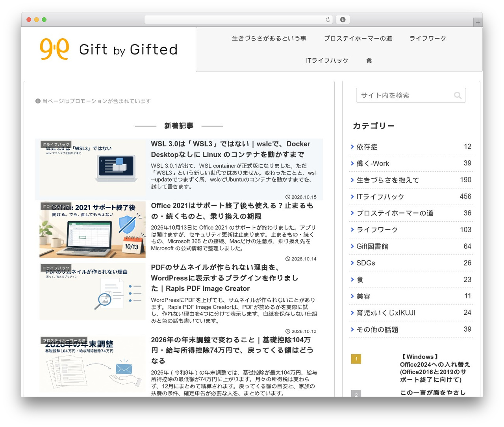Viewport: 504px width, 427px height.
Task: Click the count 190 beside 生きづらさを抱えて
Action: coord(465,180)
